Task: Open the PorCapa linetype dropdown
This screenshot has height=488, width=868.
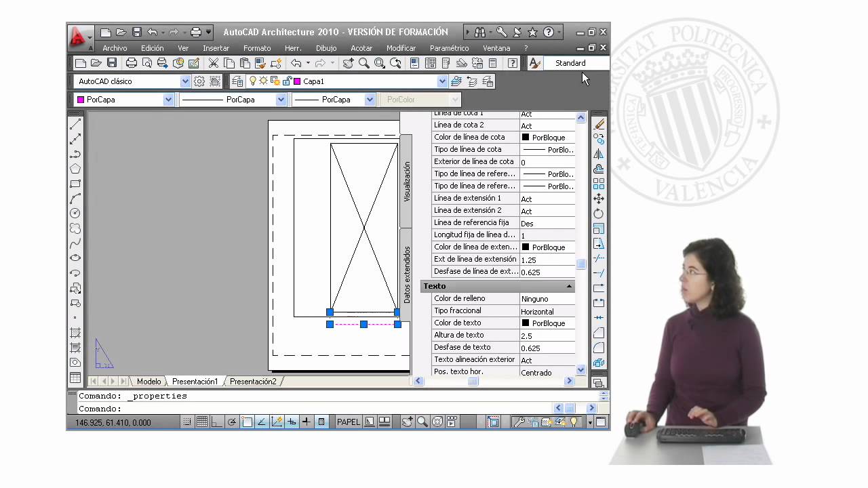Action: 281,100
